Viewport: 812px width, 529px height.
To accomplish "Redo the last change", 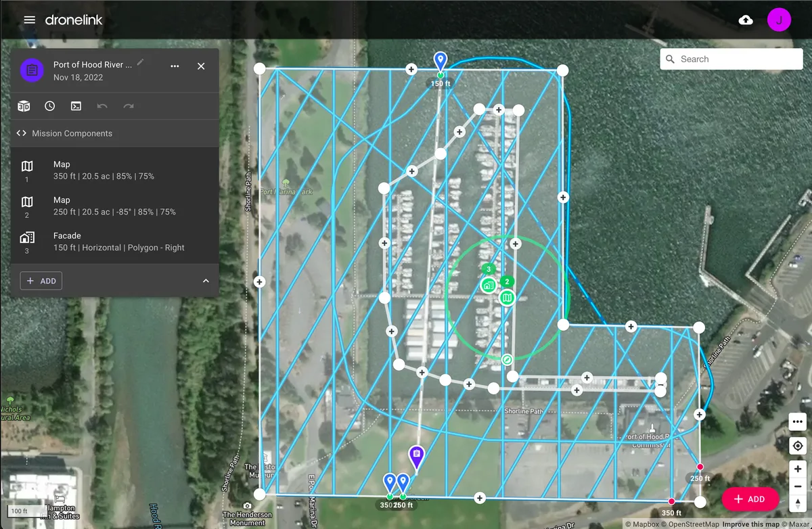I will [x=129, y=106].
